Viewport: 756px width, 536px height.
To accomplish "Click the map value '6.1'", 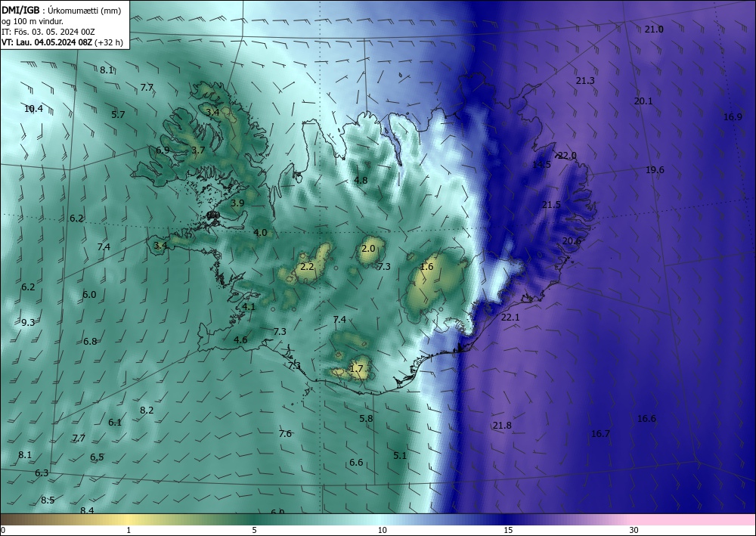I will [x=115, y=423].
